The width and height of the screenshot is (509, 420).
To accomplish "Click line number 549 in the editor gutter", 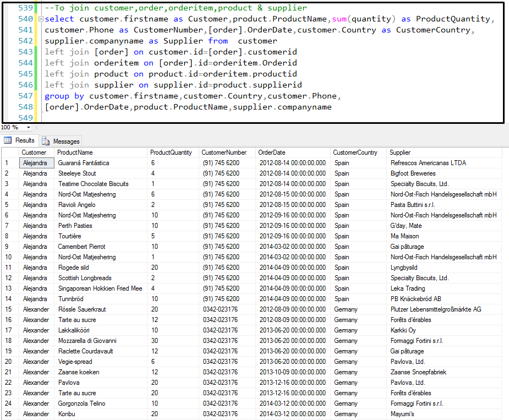I will [x=25, y=118].
